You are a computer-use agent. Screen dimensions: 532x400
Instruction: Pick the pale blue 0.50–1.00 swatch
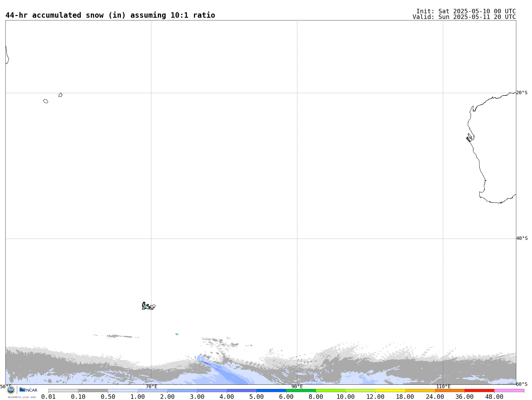tap(123, 391)
